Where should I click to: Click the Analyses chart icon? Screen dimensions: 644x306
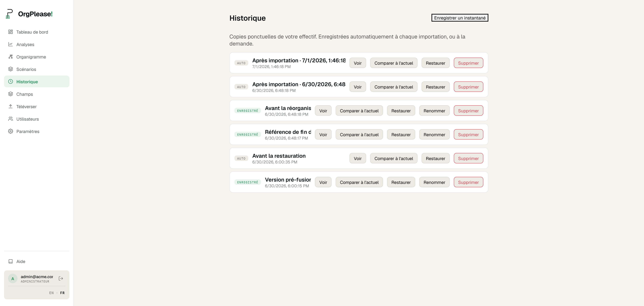(11, 44)
